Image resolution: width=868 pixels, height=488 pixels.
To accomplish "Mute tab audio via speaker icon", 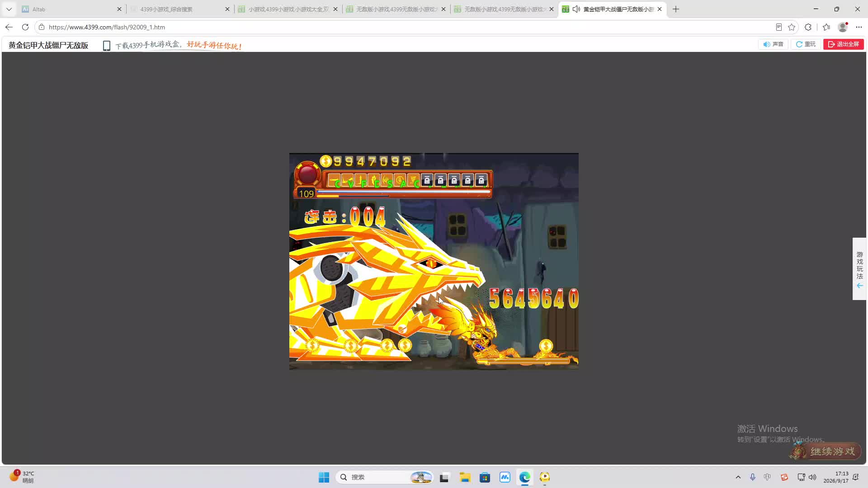I will tap(576, 9).
